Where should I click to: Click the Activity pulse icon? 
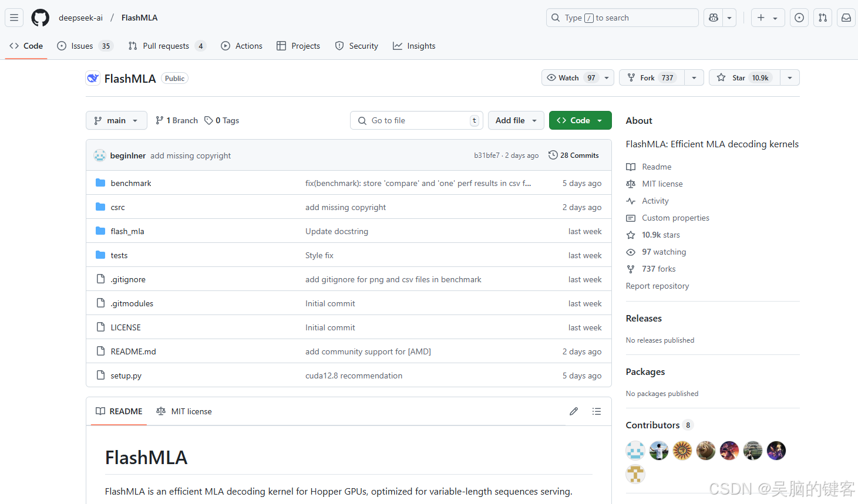(x=631, y=201)
